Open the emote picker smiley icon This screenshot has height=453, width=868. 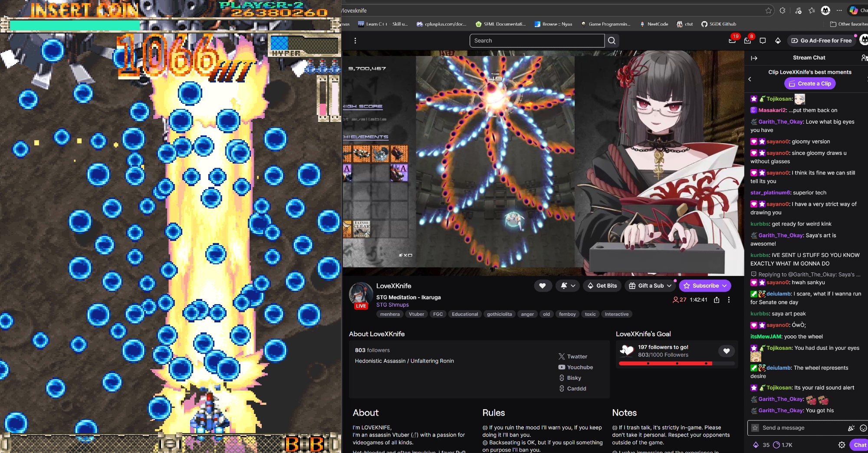tap(863, 428)
